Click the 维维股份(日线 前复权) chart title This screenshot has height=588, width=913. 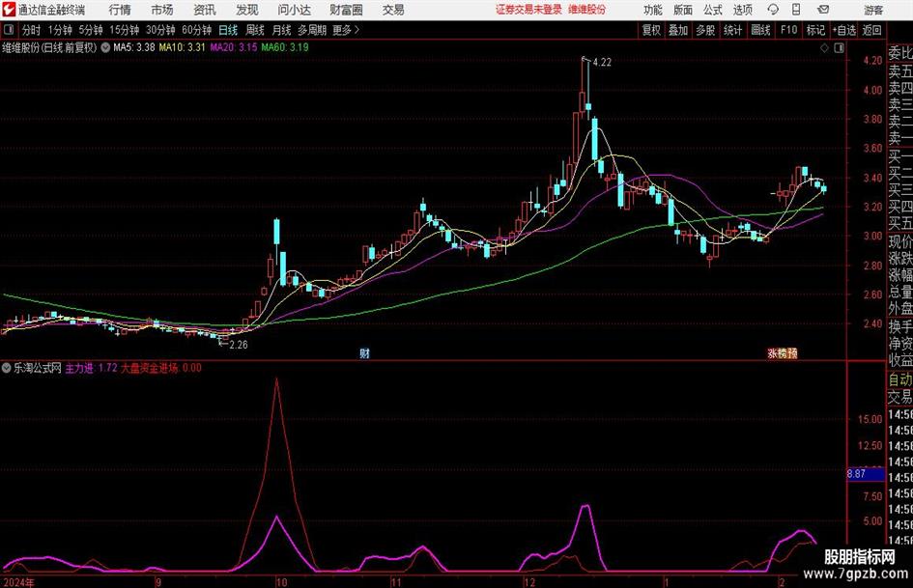pyautogui.click(x=49, y=47)
